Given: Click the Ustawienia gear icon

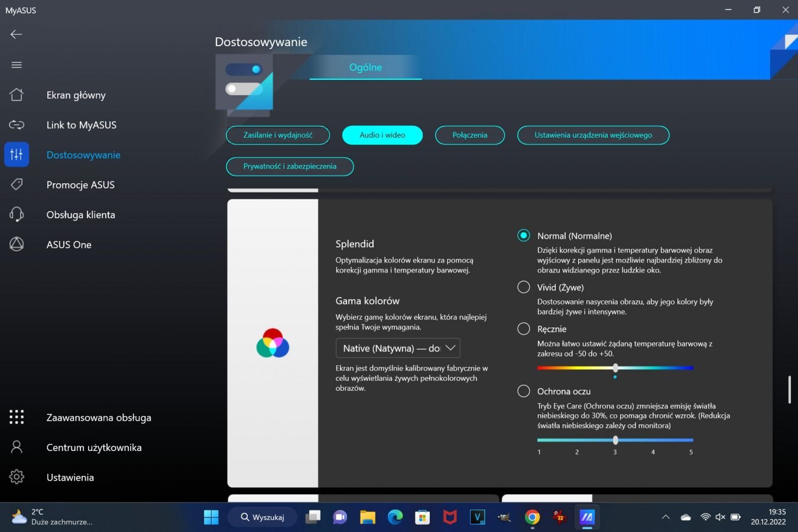Looking at the screenshot, I should pos(17,477).
